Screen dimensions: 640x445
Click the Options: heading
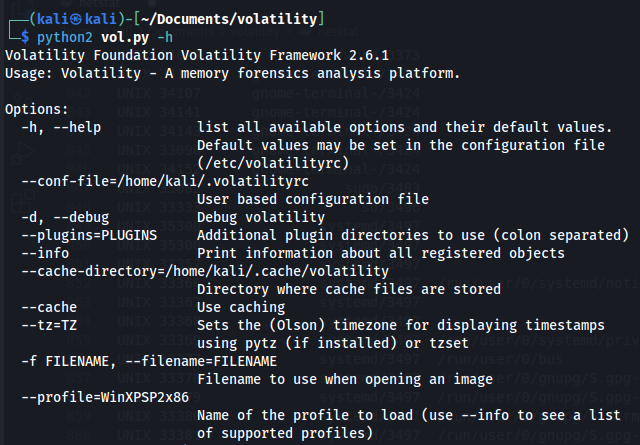(37, 109)
